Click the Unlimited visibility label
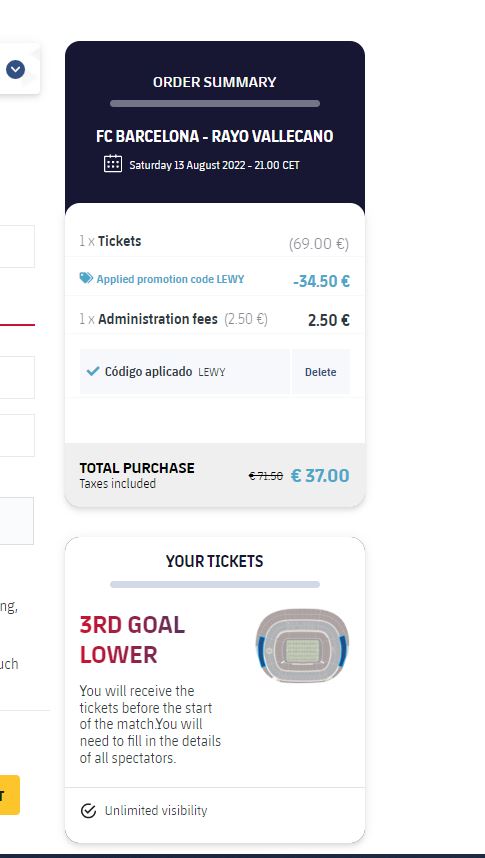485x858 pixels. (x=156, y=810)
